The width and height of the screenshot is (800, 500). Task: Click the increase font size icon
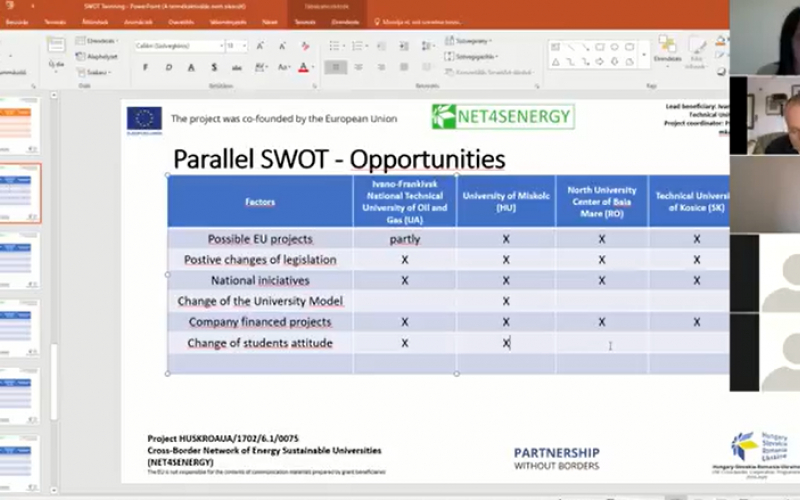click(260, 46)
